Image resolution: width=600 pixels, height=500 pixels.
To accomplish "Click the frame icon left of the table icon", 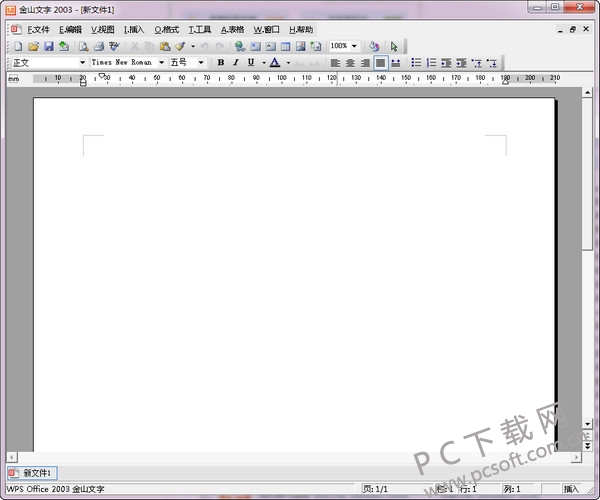I will [x=271, y=46].
